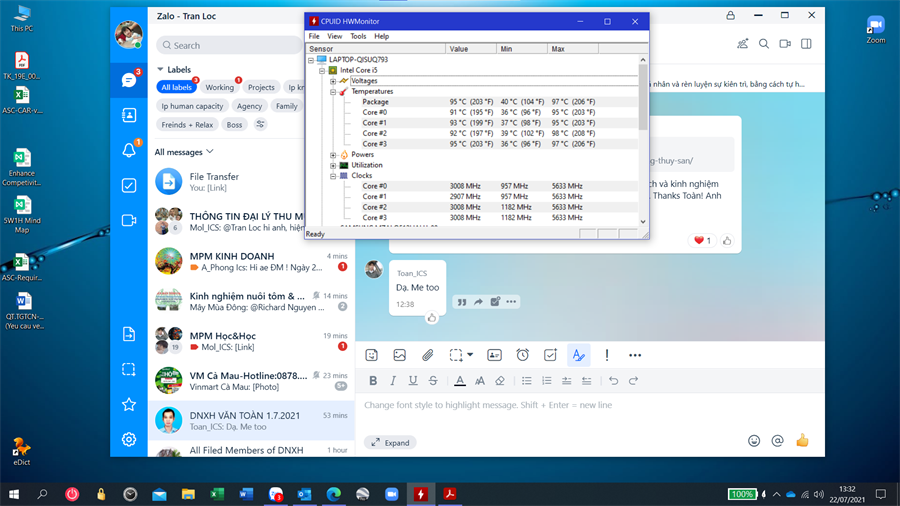Click the thumbs-up quick reaction icon
This screenshot has width=900, height=506.
click(x=802, y=441)
